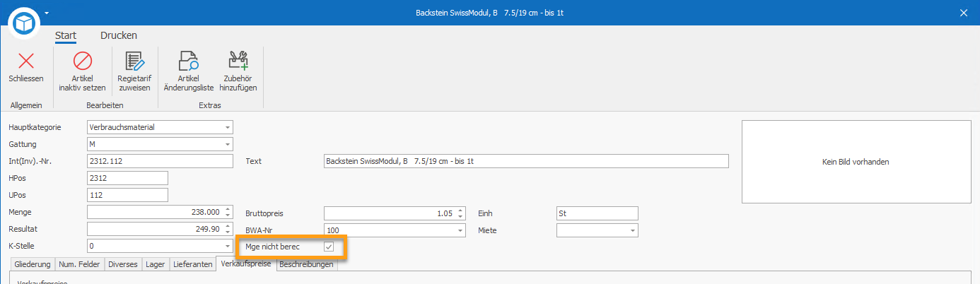Screen dimensions: 980x284
Task: Select the Num. Felder tab
Action: 80,264
